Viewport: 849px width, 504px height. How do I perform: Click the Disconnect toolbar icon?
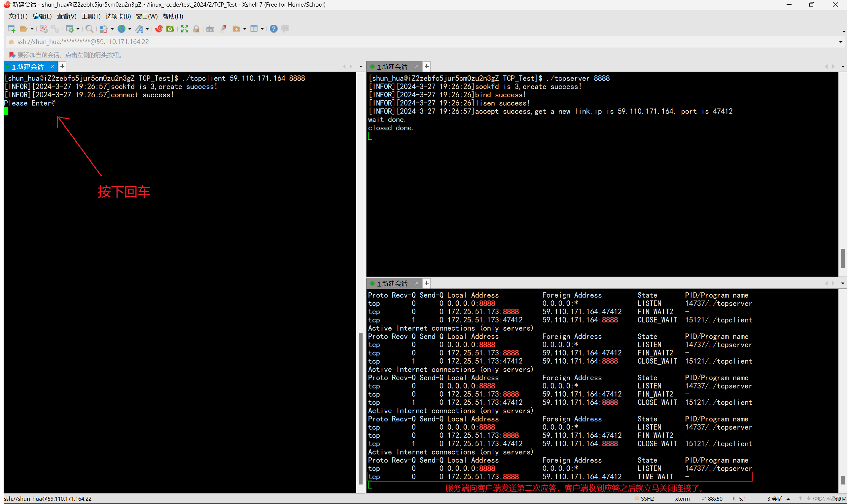pyautogui.click(x=44, y=29)
